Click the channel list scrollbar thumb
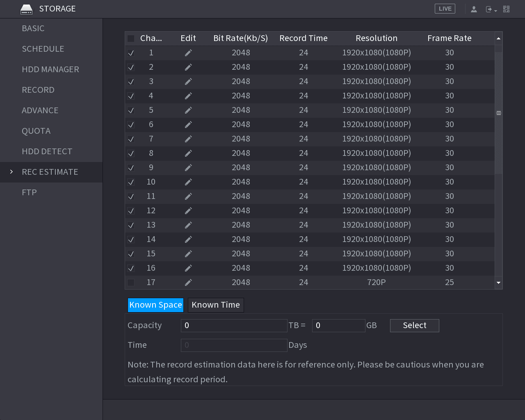 (x=499, y=113)
